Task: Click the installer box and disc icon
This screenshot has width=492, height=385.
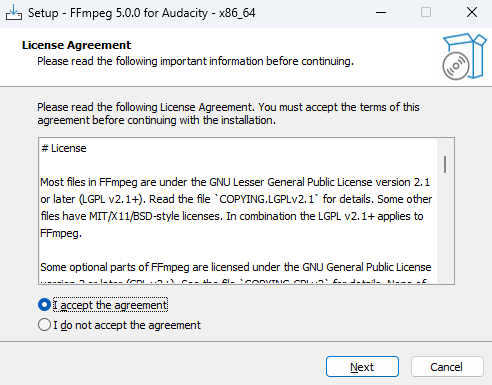Action: coord(464,56)
